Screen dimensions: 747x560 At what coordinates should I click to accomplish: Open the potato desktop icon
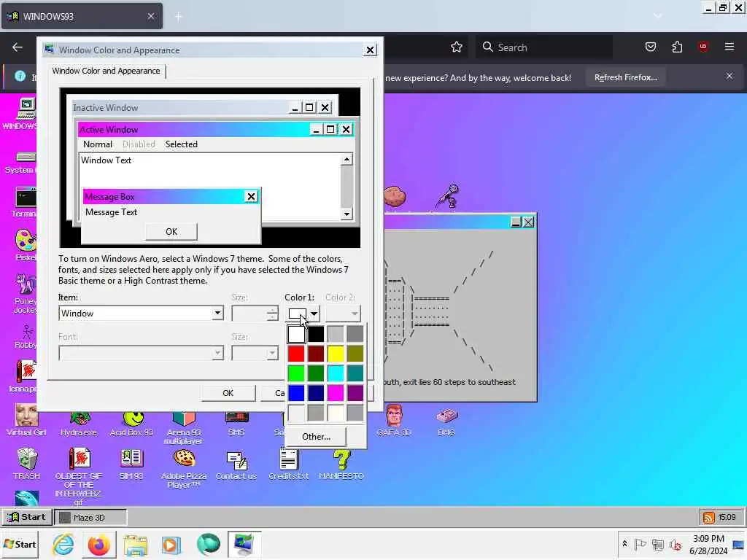tap(395, 195)
